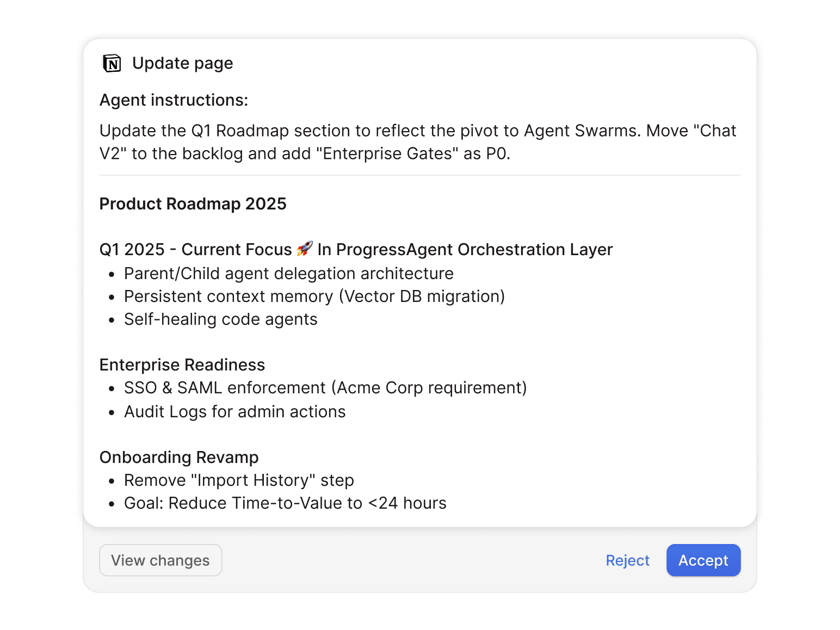Accept the page update

pyautogui.click(x=703, y=560)
